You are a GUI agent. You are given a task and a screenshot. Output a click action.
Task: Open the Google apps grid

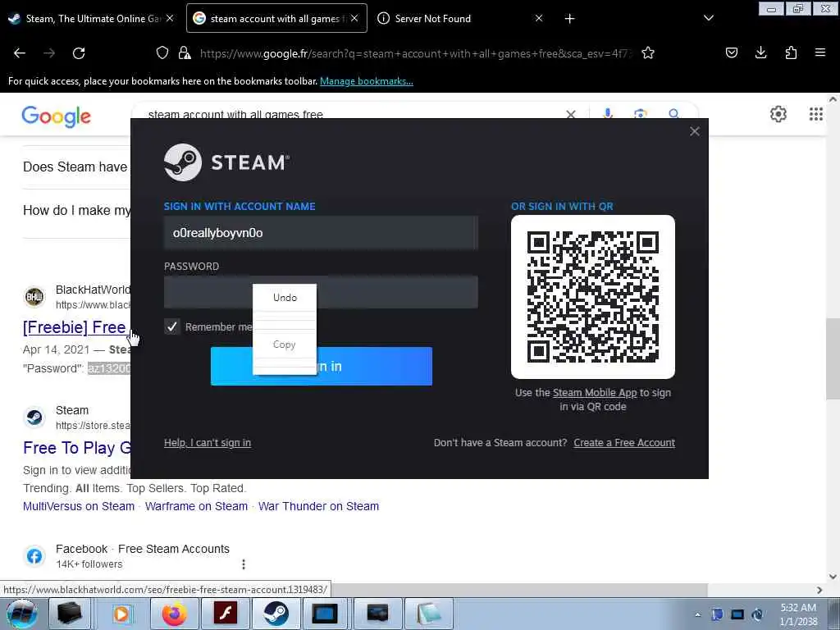[x=816, y=114]
